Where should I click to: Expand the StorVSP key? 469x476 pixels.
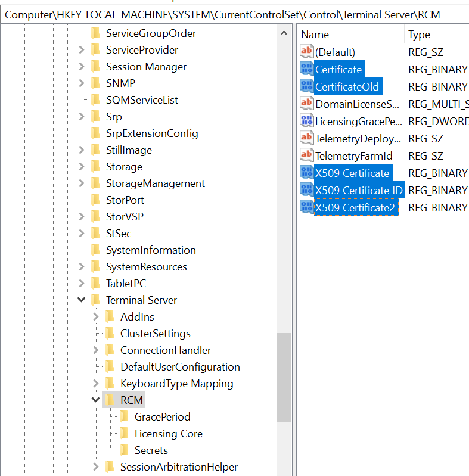point(82,217)
